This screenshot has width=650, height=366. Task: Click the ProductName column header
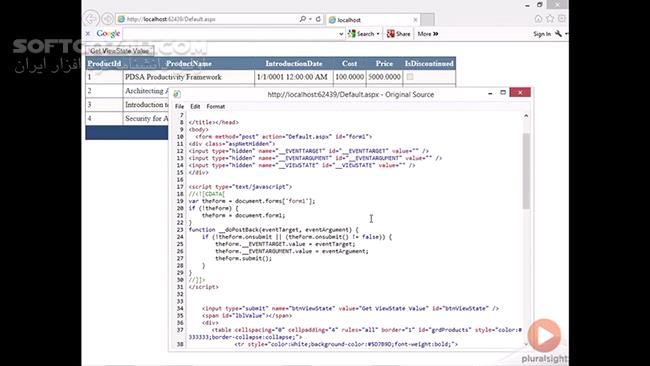click(189, 63)
